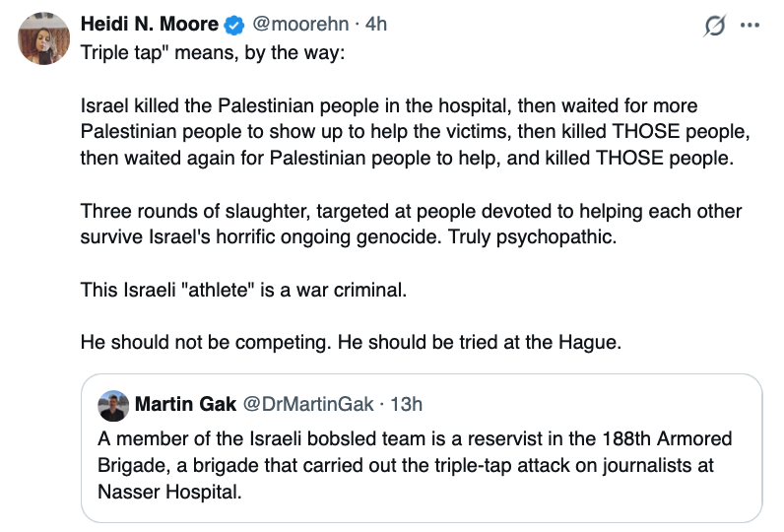The height and width of the screenshot is (532, 784).
Task: Go to the @moorehn handle
Action: pos(299,25)
